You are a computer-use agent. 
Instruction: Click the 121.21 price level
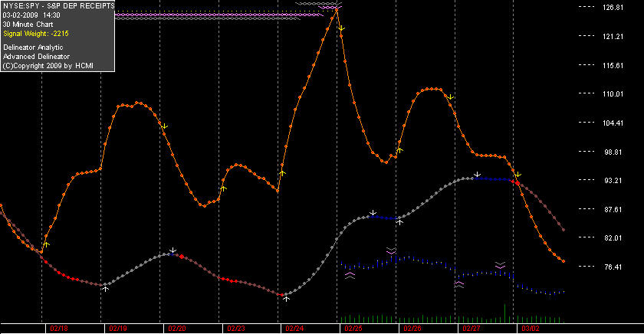613,37
